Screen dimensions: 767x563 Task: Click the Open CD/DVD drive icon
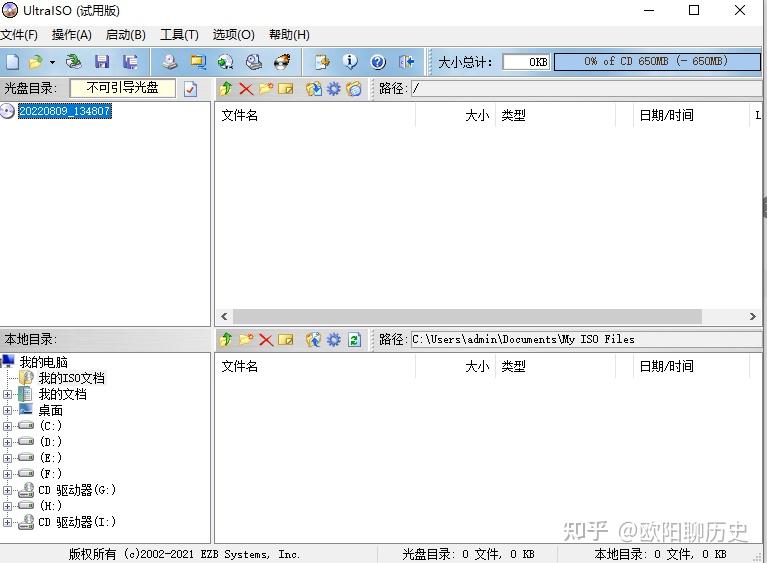point(74,62)
